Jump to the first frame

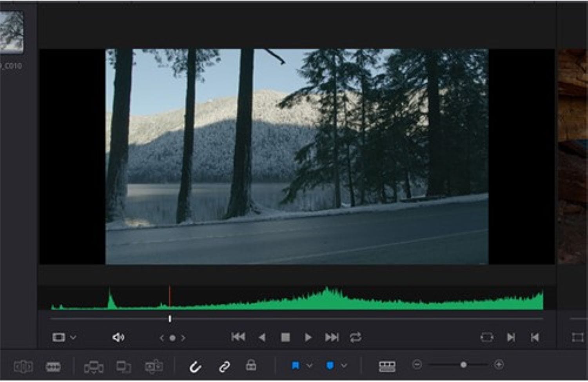(x=238, y=337)
